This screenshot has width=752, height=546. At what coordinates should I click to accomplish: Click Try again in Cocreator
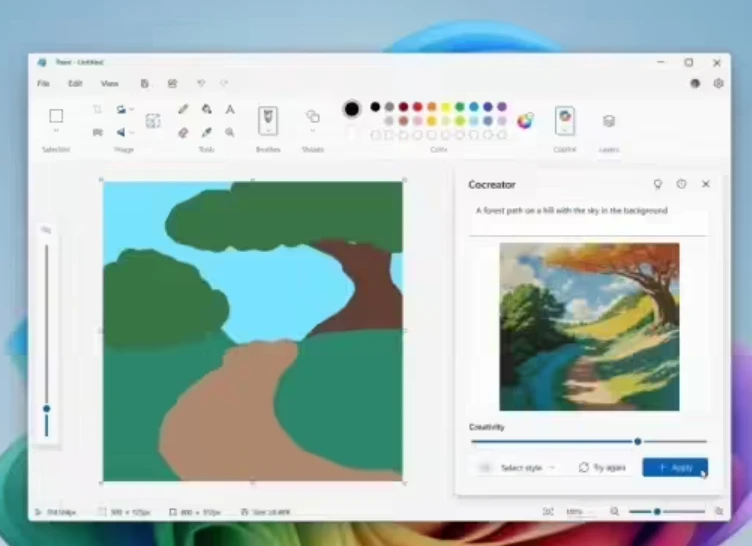click(602, 467)
